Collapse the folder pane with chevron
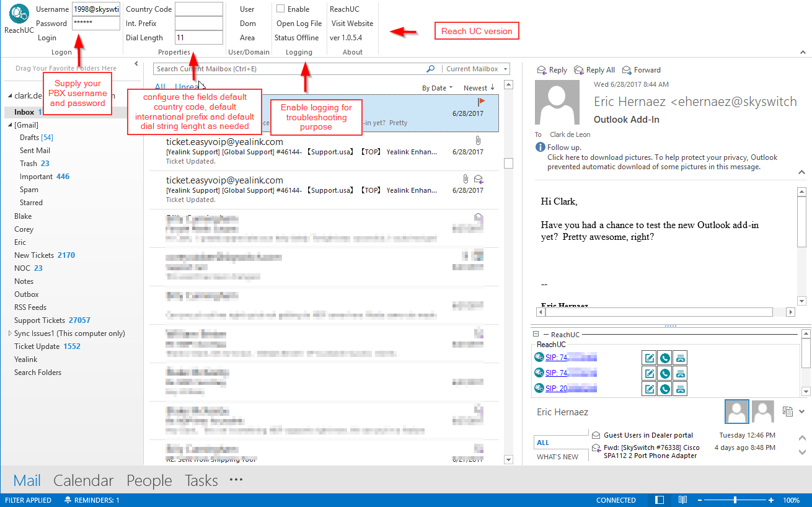Viewport: 812px width, 507px height. 136,64
